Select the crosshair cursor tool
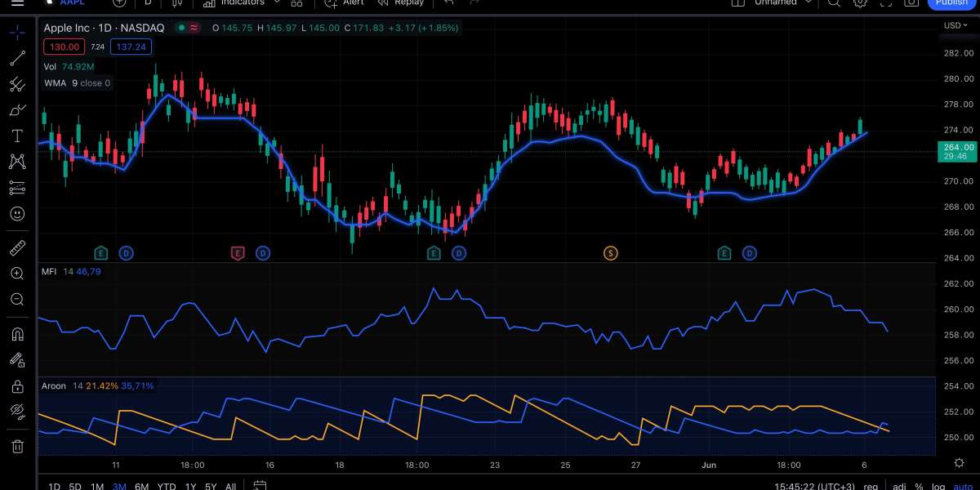Viewport: 980px width, 490px height. coord(17,33)
